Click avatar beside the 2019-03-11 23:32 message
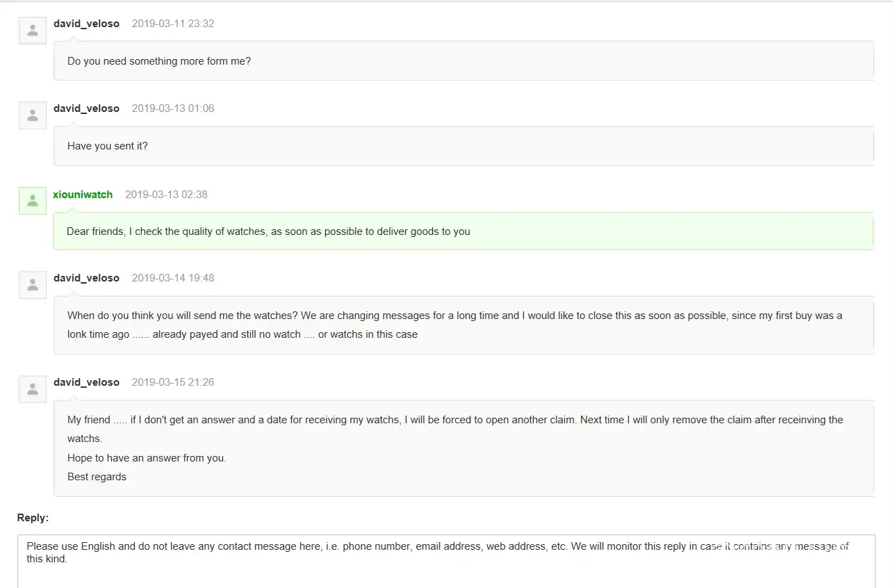893x588 pixels. click(x=32, y=31)
